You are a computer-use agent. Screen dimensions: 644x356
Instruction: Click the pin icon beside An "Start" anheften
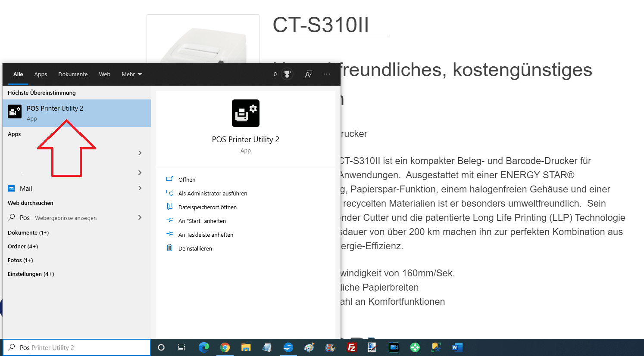(170, 220)
